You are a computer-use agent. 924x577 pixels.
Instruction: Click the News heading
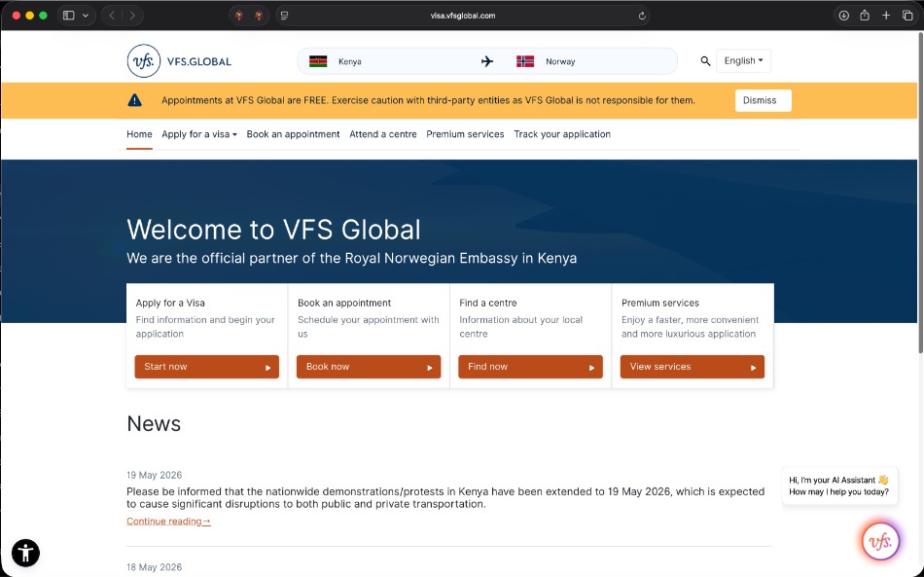click(x=154, y=424)
